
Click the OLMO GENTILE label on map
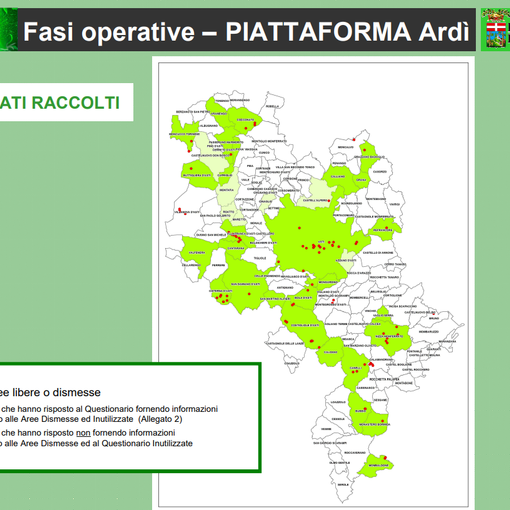tap(339, 463)
